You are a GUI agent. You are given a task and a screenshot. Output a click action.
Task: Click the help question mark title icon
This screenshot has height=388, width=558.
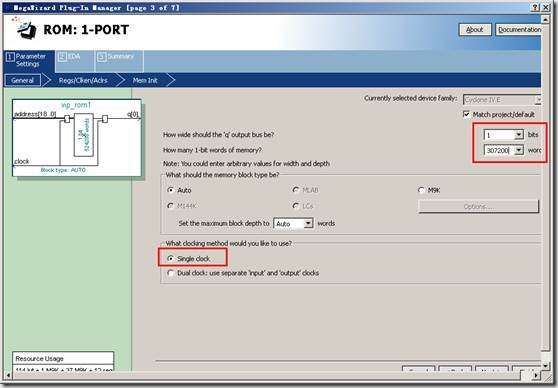[536, 7]
